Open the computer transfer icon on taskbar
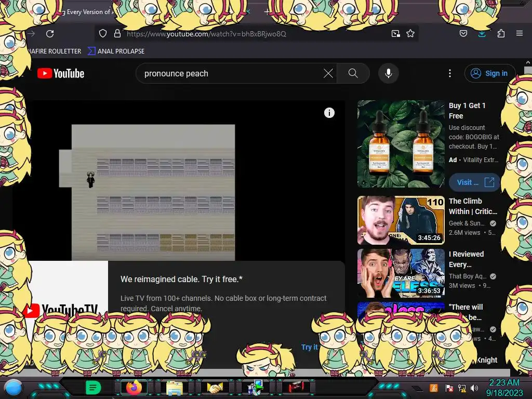The width and height of the screenshot is (532, 399). coord(256,388)
